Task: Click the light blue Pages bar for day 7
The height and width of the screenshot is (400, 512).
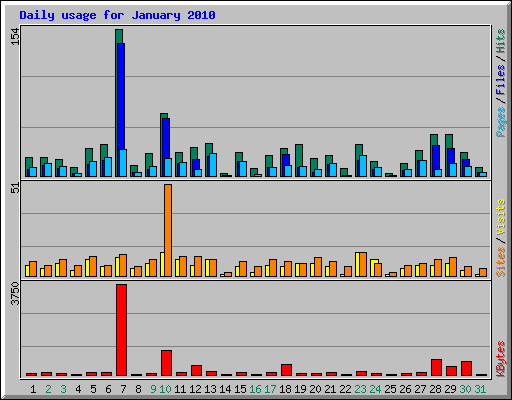Action: tap(123, 163)
